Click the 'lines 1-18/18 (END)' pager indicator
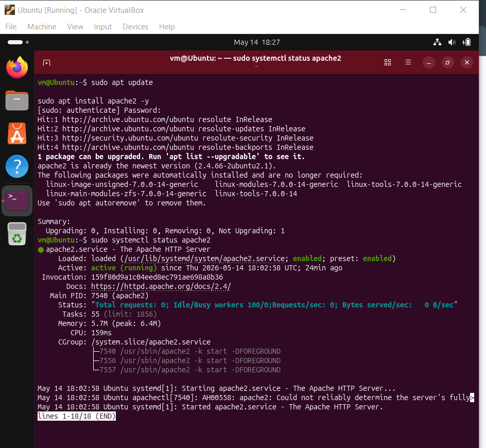486x448 pixels. click(77, 416)
